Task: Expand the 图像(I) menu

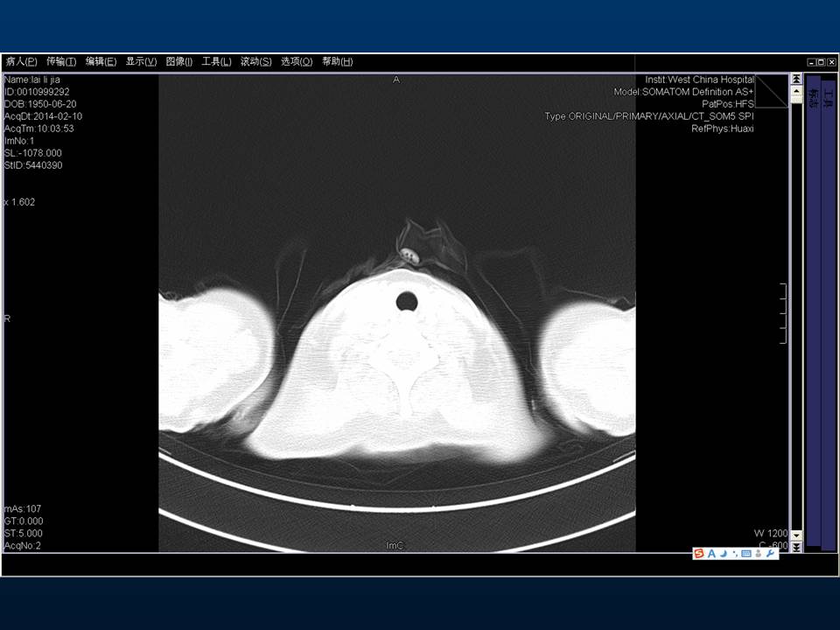Action: pos(178,61)
